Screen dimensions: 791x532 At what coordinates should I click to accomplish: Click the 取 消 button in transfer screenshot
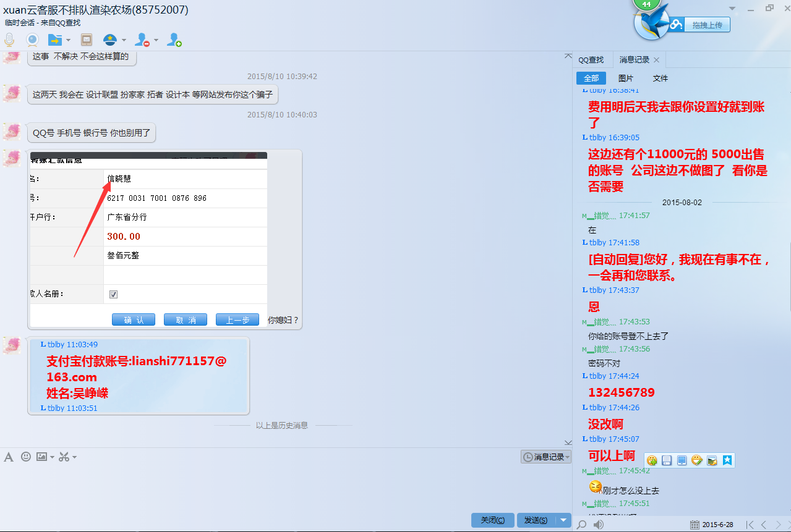pos(186,319)
